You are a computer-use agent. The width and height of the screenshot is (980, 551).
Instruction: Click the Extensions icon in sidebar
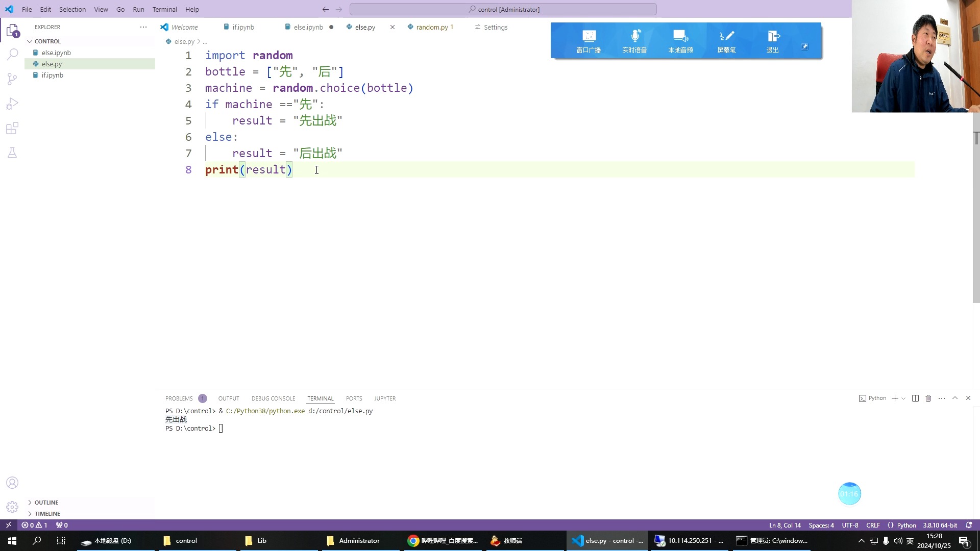(x=12, y=129)
